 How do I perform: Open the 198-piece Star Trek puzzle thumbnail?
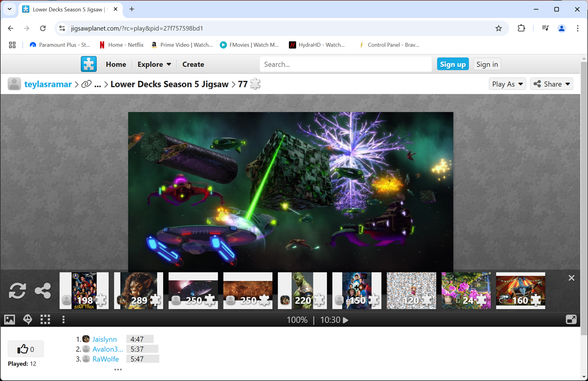(84, 291)
